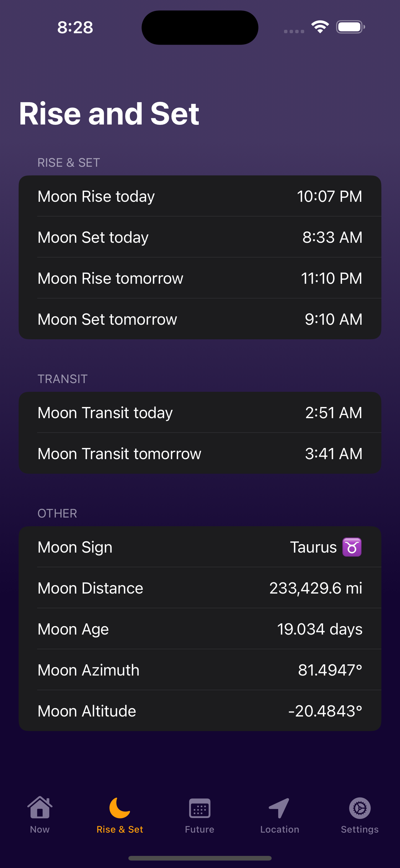Select the Moon Rise today row

coord(200,196)
